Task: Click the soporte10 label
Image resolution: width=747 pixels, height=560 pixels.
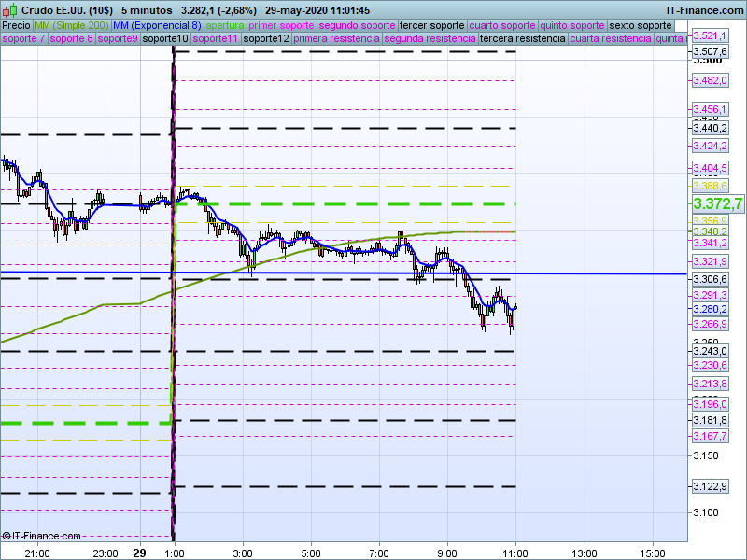Action: coord(165,38)
